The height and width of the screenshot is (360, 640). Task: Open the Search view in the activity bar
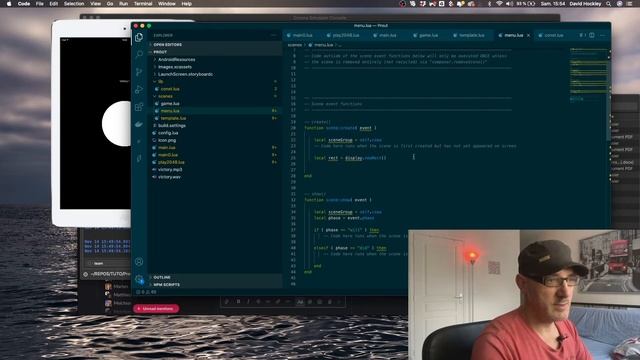click(x=139, y=54)
